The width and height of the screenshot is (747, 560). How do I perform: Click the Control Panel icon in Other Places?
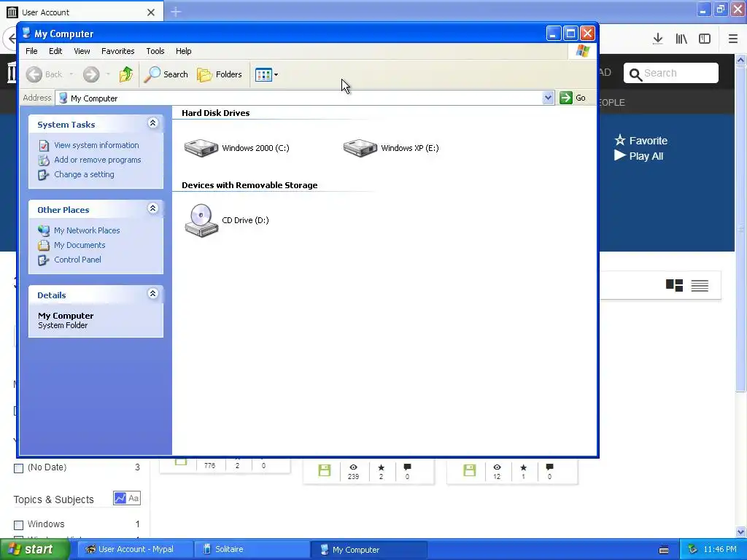coord(43,260)
